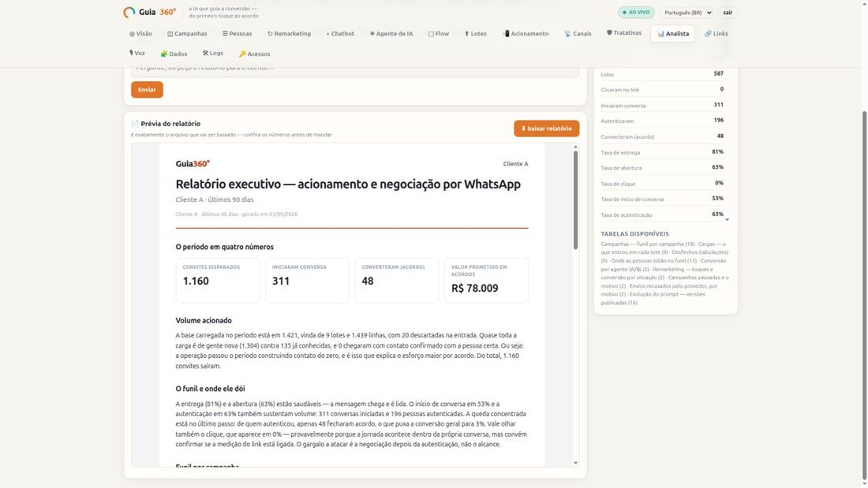
Task: Click the Cliente A label in report header
Action: [515, 164]
